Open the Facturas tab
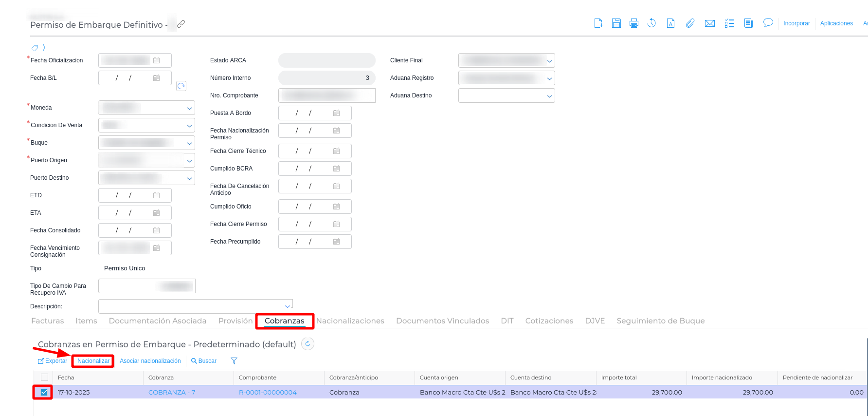The image size is (868, 416). click(x=47, y=321)
